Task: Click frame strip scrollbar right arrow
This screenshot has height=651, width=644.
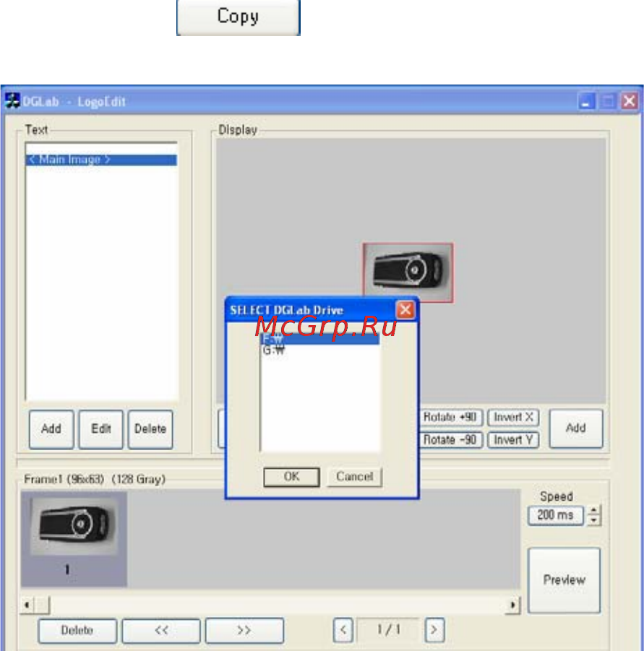Action: 513,605
